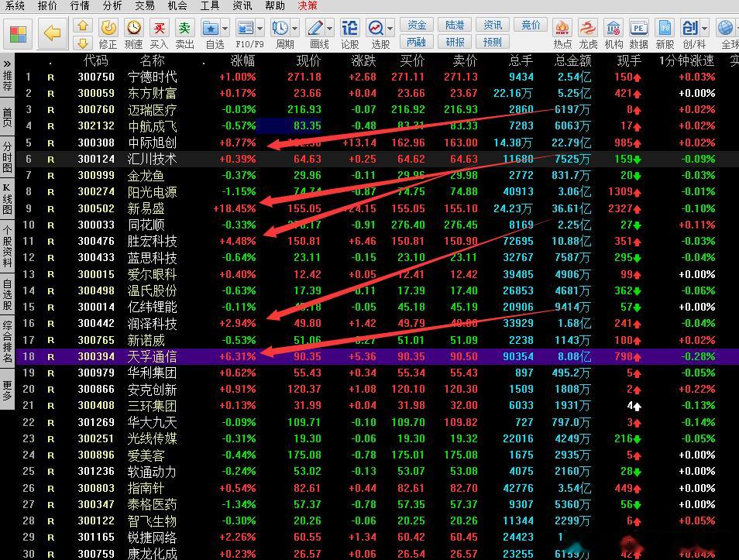The image size is (739, 560).
Task: Click the 研报 button
Action: pos(455,43)
